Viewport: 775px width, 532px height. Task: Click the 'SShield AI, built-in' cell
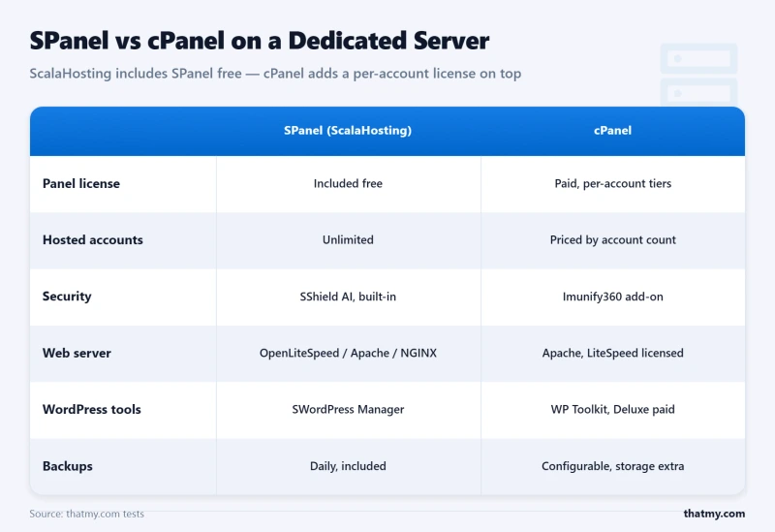(x=348, y=297)
